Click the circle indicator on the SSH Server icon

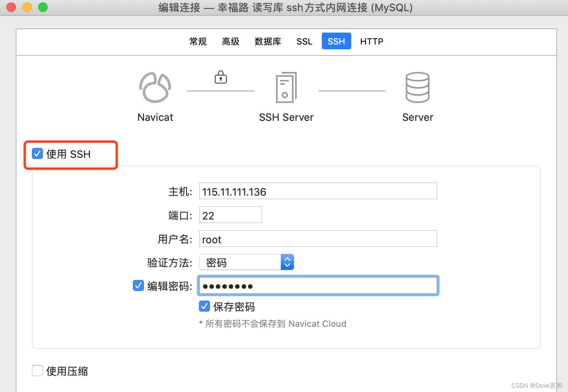click(x=285, y=95)
